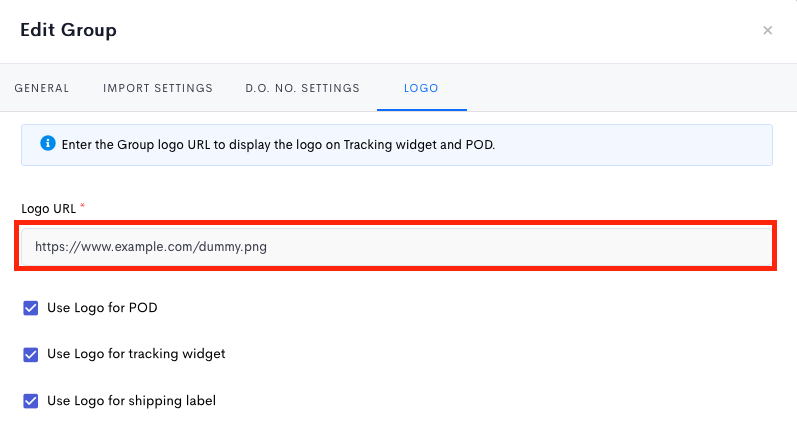Click the checkmark icon beside shipping label

click(30, 401)
